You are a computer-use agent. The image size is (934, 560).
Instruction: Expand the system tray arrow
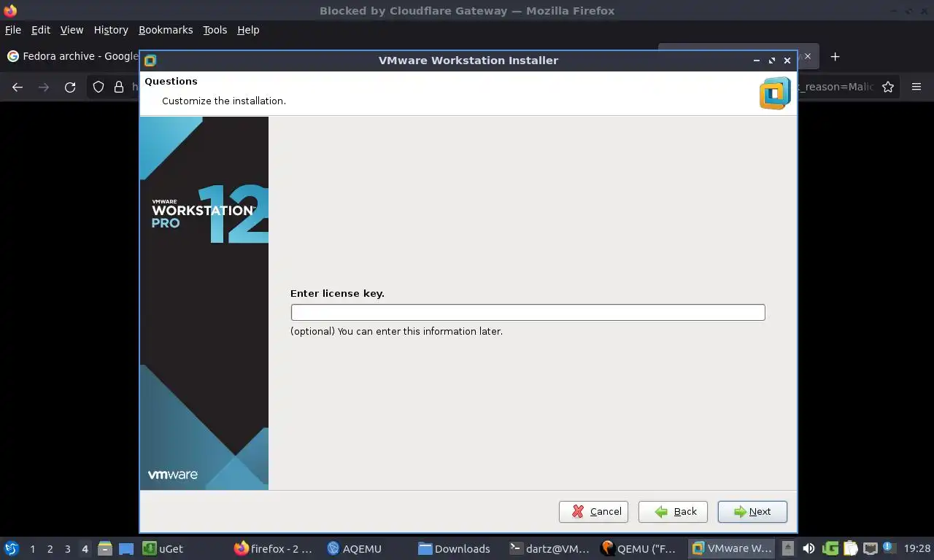point(788,548)
